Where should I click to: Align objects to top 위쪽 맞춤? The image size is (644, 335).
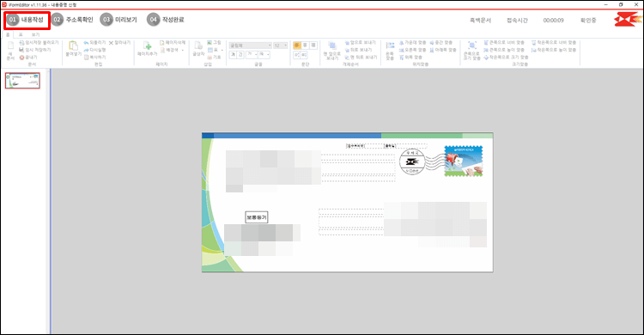click(410, 58)
